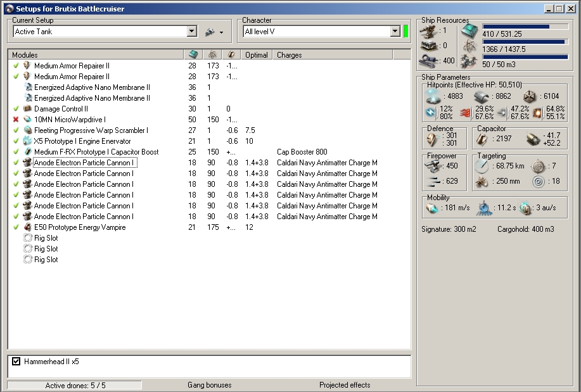The height and width of the screenshot is (392, 581).
Task: Toggle the red X on 10MN MicroWarpdrive I
Action: (x=16, y=119)
